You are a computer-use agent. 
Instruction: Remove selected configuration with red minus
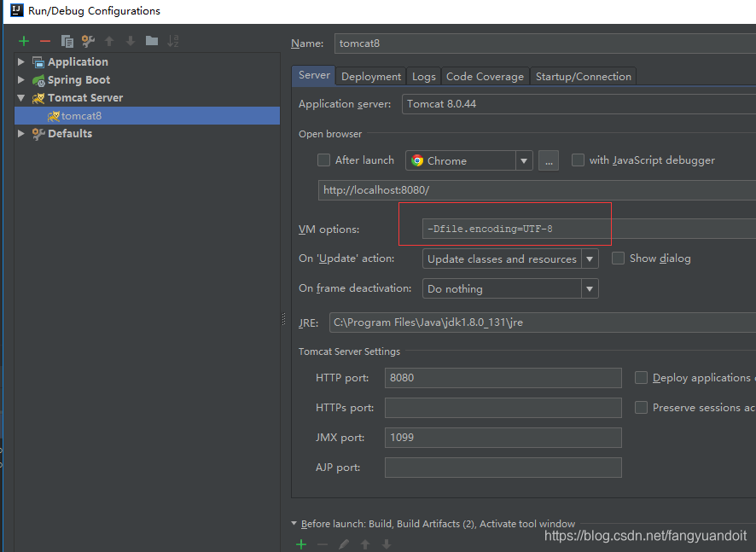coord(45,42)
